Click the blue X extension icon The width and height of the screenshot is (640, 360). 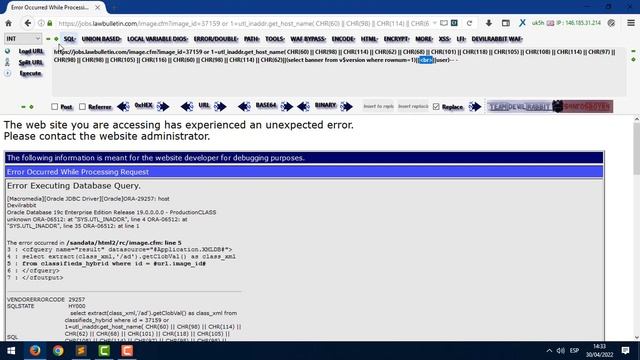pyautogui.click(x=522, y=23)
